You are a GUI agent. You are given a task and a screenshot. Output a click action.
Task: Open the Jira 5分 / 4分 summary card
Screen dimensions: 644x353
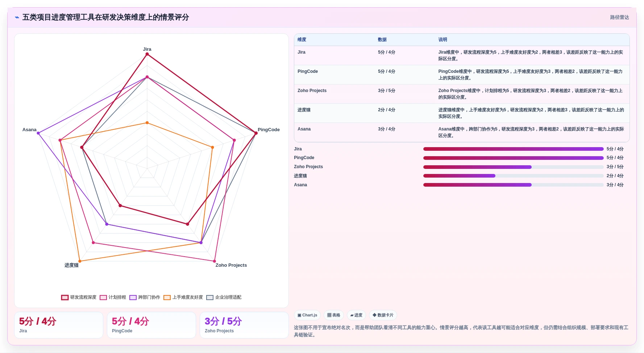tap(59, 325)
